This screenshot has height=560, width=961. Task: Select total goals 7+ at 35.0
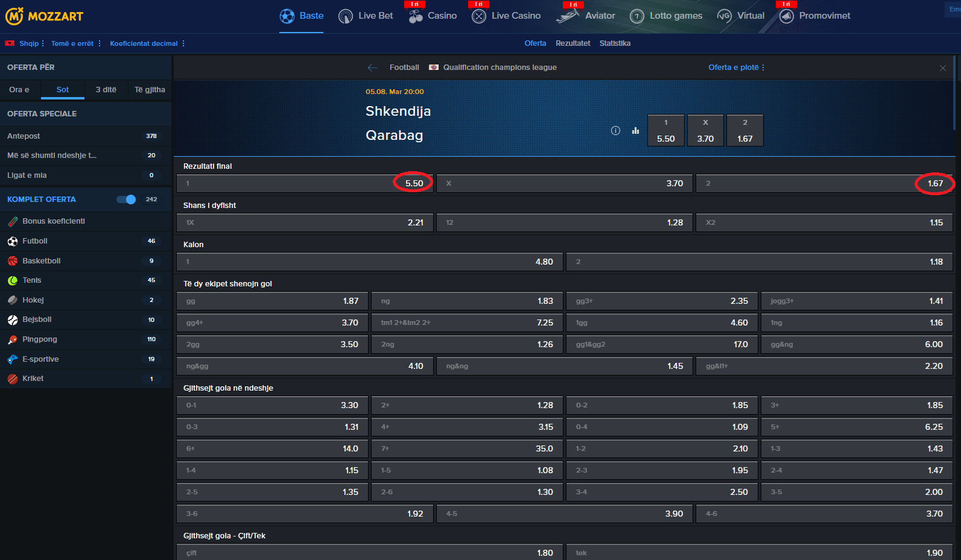pyautogui.click(x=467, y=448)
